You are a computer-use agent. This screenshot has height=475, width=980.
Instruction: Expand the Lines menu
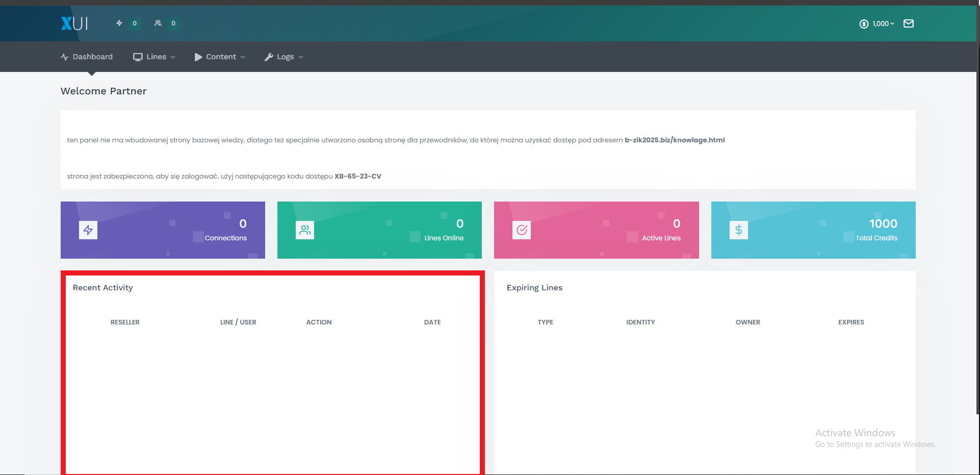click(154, 57)
